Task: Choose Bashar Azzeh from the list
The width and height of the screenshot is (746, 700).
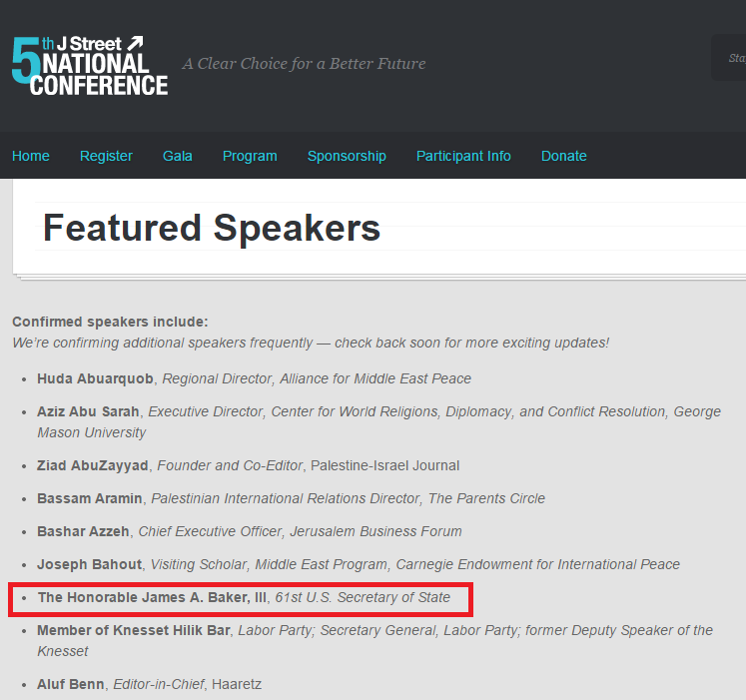Action: (84, 531)
